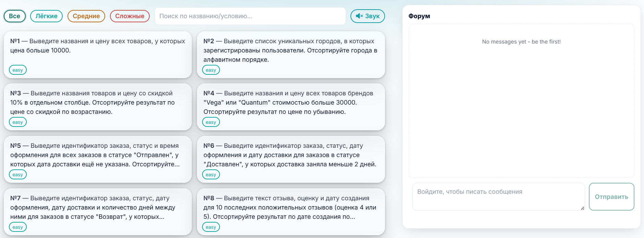Click the easy tag on task №1
The height and width of the screenshot is (238, 644).
coord(18,70)
